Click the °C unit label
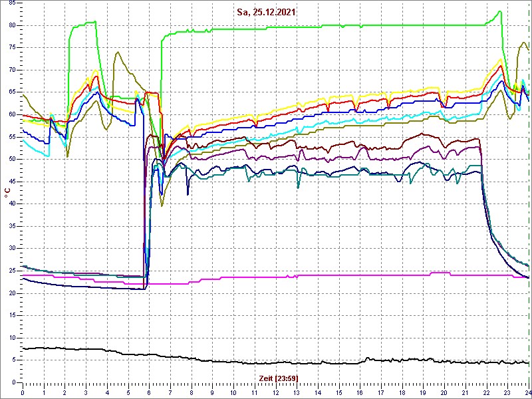 tap(7, 194)
